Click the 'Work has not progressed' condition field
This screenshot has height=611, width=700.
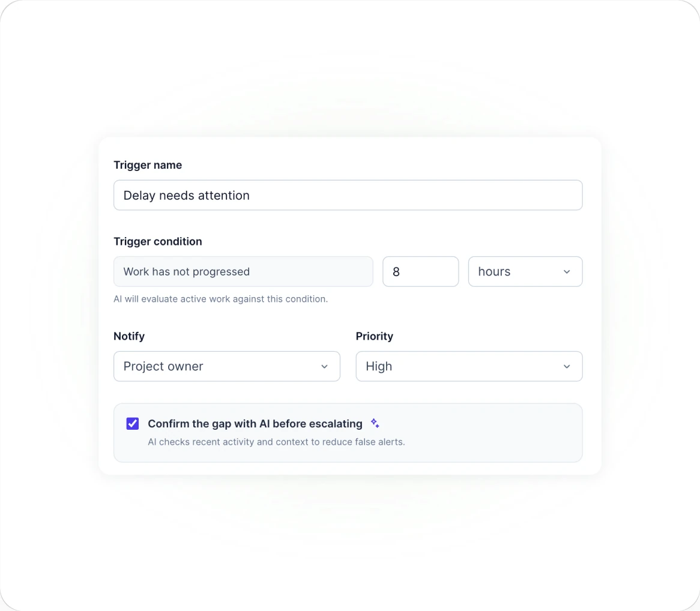click(x=243, y=271)
